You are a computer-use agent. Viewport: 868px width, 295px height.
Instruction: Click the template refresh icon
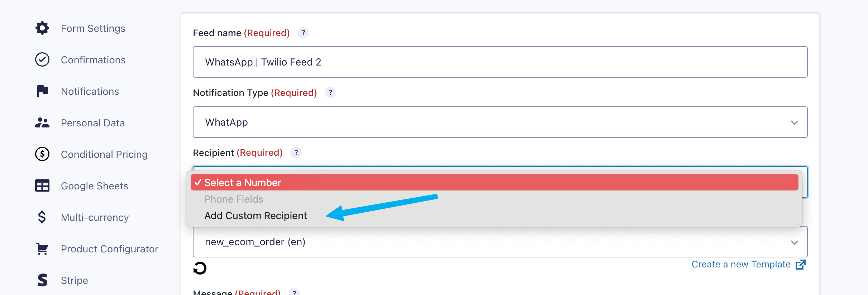click(x=200, y=268)
